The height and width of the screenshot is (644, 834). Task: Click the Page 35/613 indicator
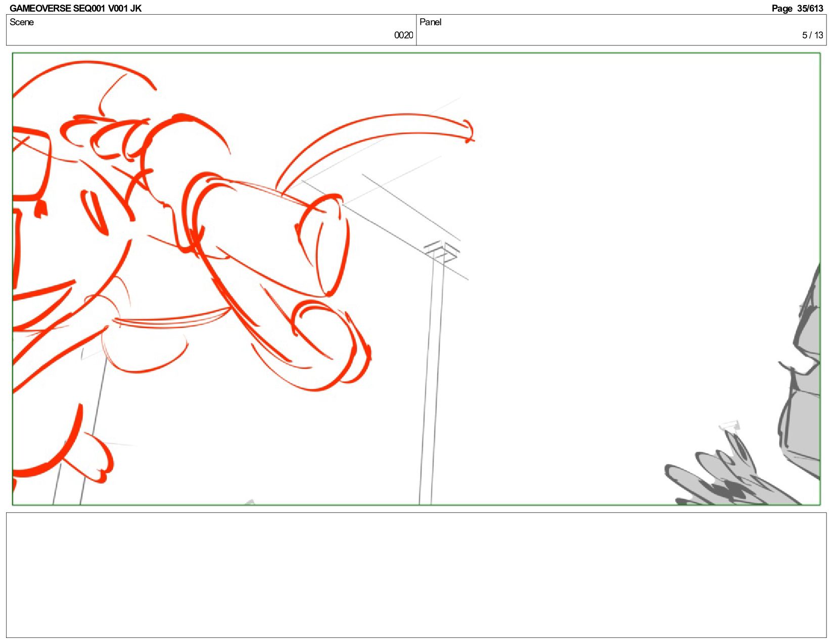pyautogui.click(x=797, y=8)
